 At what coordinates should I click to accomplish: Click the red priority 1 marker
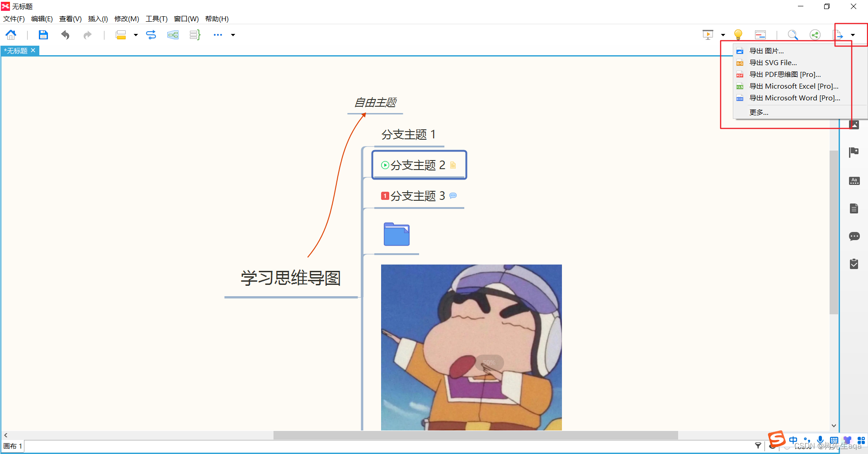point(385,196)
